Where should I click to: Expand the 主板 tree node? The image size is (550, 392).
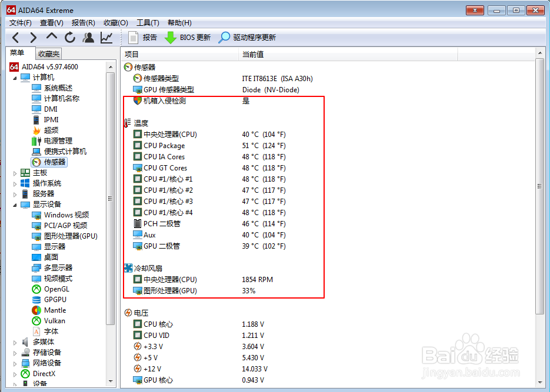[x=15, y=173]
